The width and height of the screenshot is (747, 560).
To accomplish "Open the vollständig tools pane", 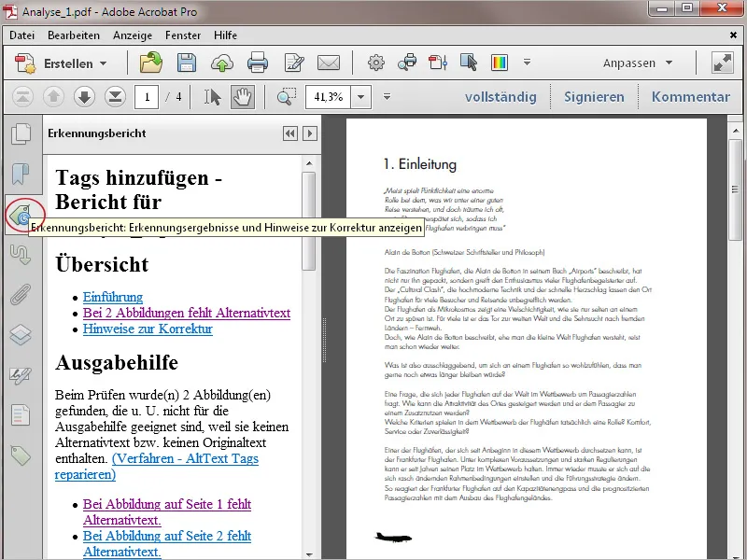I will [x=500, y=97].
